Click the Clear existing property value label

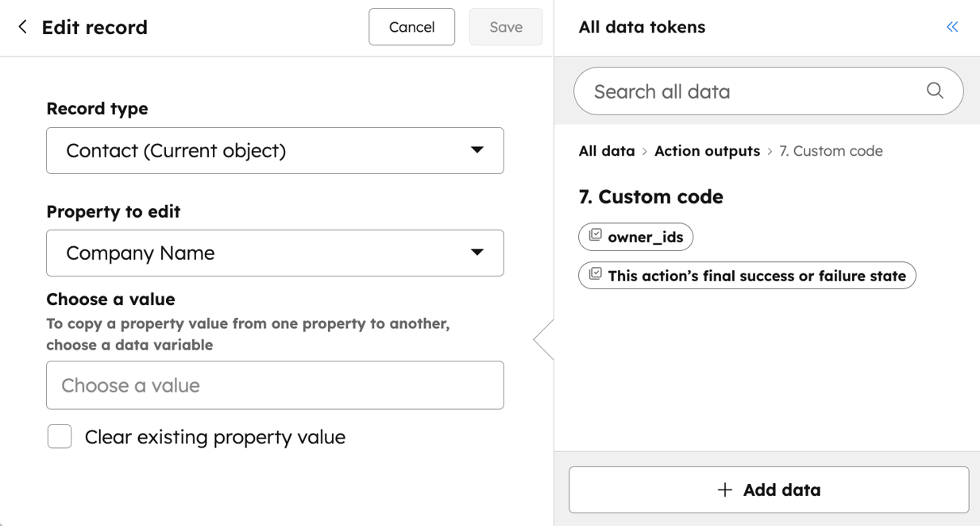214,437
